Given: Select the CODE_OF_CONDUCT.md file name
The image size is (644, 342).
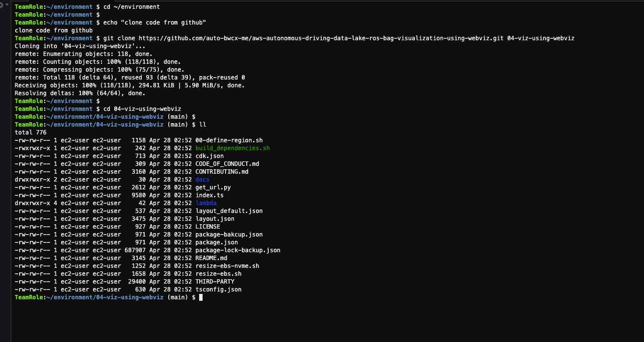Looking at the screenshot, I should pyautogui.click(x=227, y=164).
